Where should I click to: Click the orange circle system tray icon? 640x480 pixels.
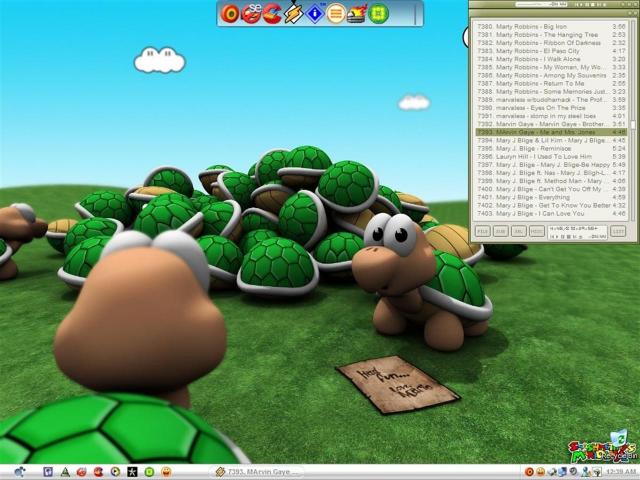point(529,472)
